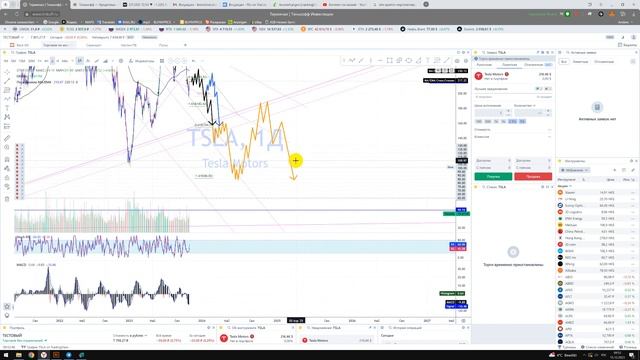Open the Windows notification center icon

point(631,355)
